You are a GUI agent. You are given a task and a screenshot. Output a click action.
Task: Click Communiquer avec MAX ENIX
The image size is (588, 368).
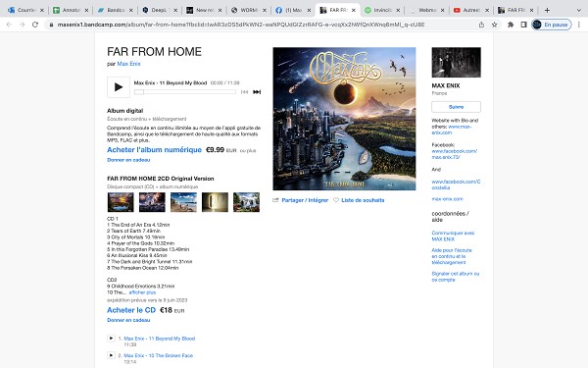coord(453,236)
